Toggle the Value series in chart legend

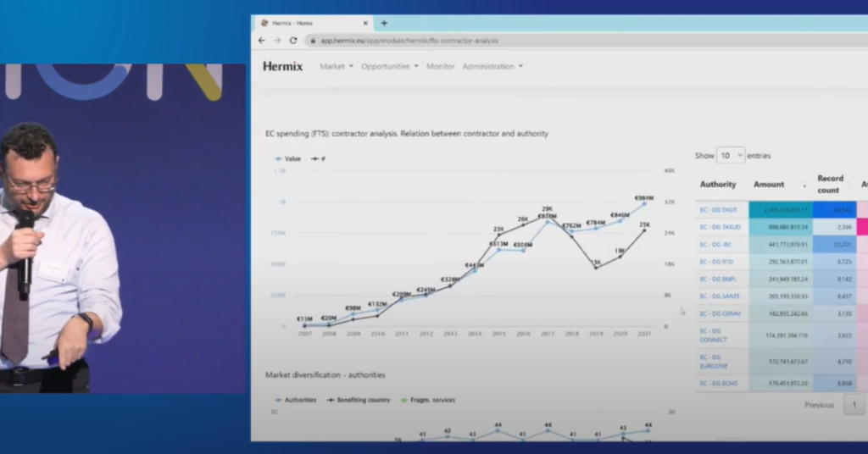(x=287, y=158)
